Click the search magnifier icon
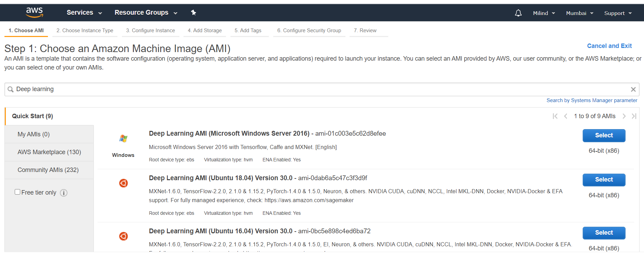Image resolution: width=644 pixels, height=272 pixels. click(11, 89)
